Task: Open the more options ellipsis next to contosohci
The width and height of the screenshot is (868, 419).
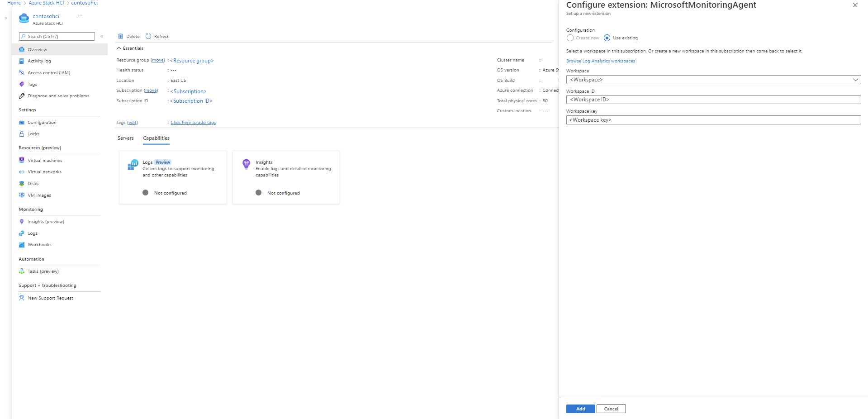Action: click(x=80, y=15)
